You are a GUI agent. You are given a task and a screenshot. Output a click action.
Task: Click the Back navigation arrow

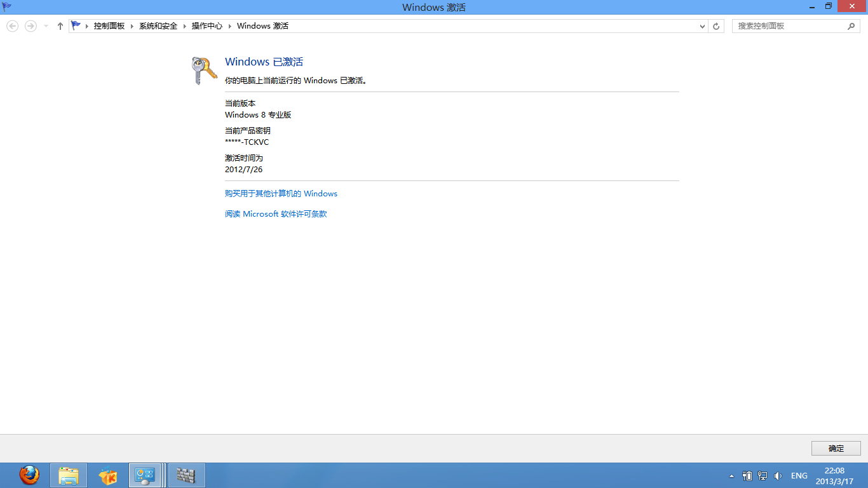click(x=12, y=26)
